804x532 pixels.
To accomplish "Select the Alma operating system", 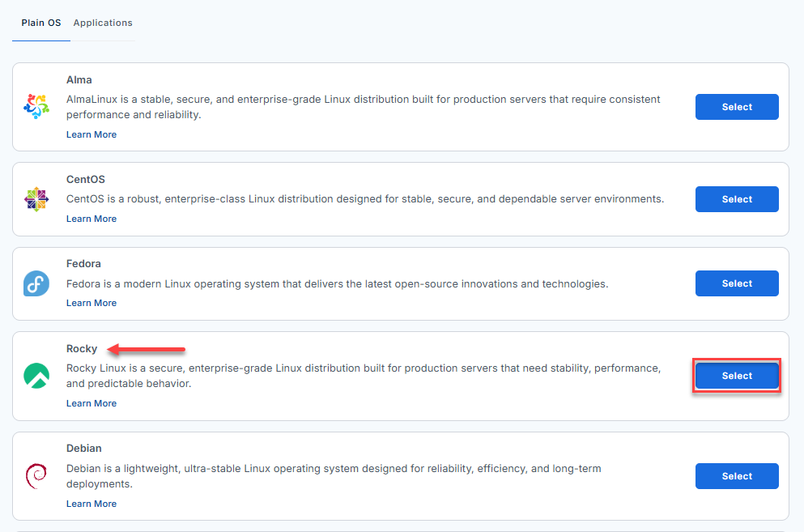I will (737, 107).
